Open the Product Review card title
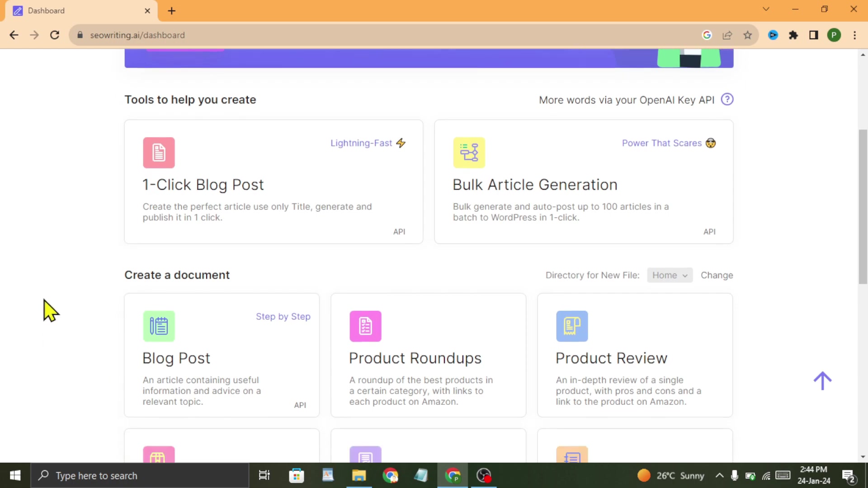This screenshot has height=488, width=868. (x=611, y=358)
